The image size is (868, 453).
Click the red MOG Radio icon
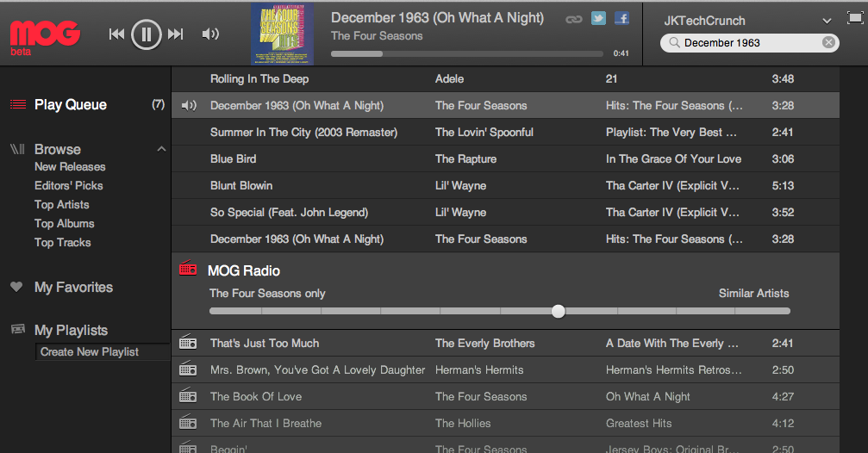tap(188, 268)
